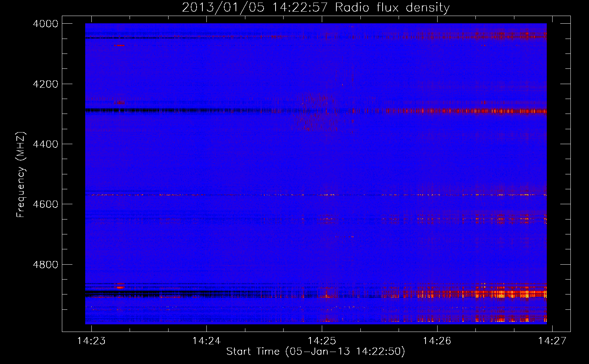Click the 14:23 time axis label
589x364 pixels.
(91, 341)
